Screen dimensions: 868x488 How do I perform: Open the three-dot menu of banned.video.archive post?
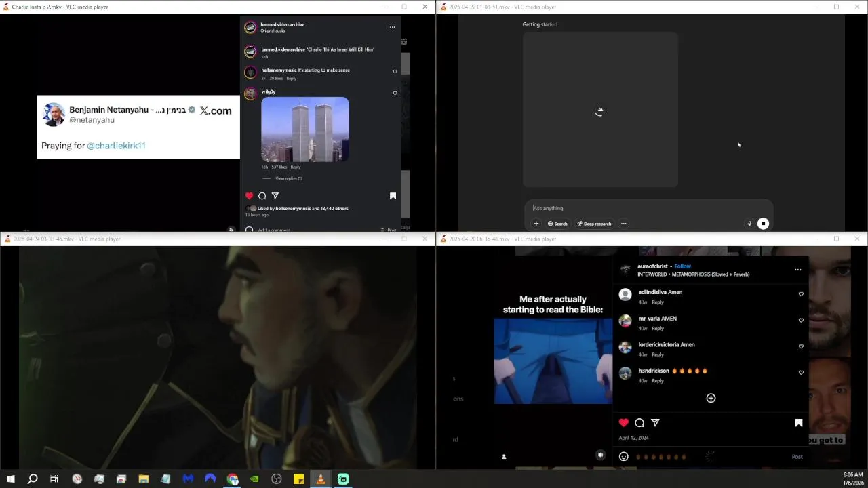[x=392, y=27]
